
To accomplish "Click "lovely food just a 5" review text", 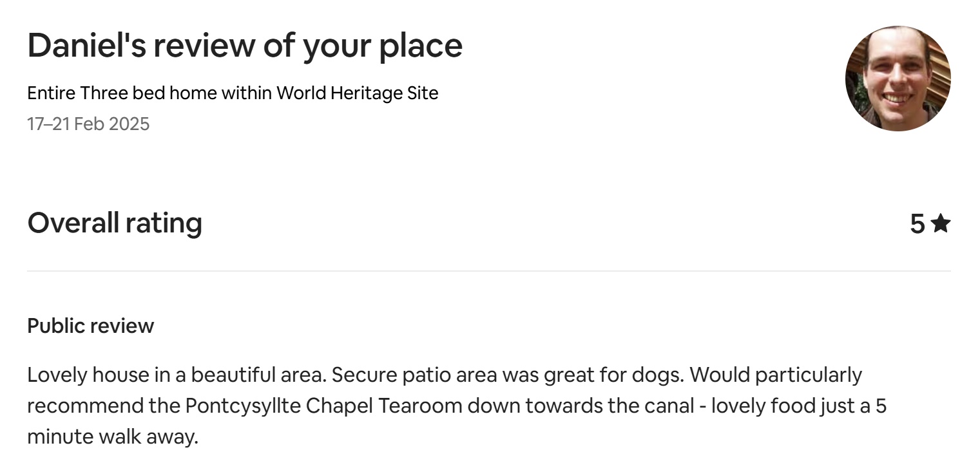I will (x=799, y=406).
